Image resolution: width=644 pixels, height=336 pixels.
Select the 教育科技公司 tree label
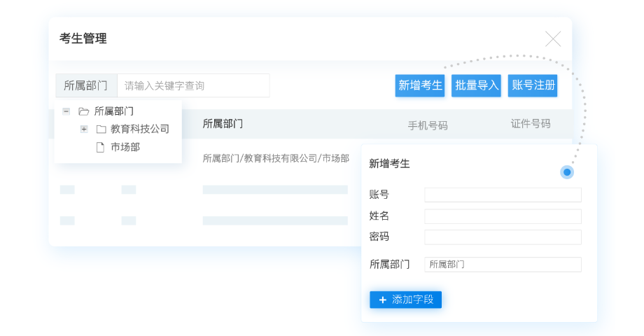tap(140, 129)
